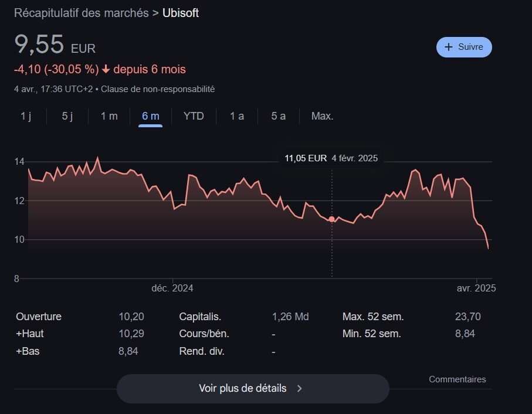This screenshot has height=414, width=532.
Task: Click the red down arrow trend icon
Action: (x=106, y=70)
